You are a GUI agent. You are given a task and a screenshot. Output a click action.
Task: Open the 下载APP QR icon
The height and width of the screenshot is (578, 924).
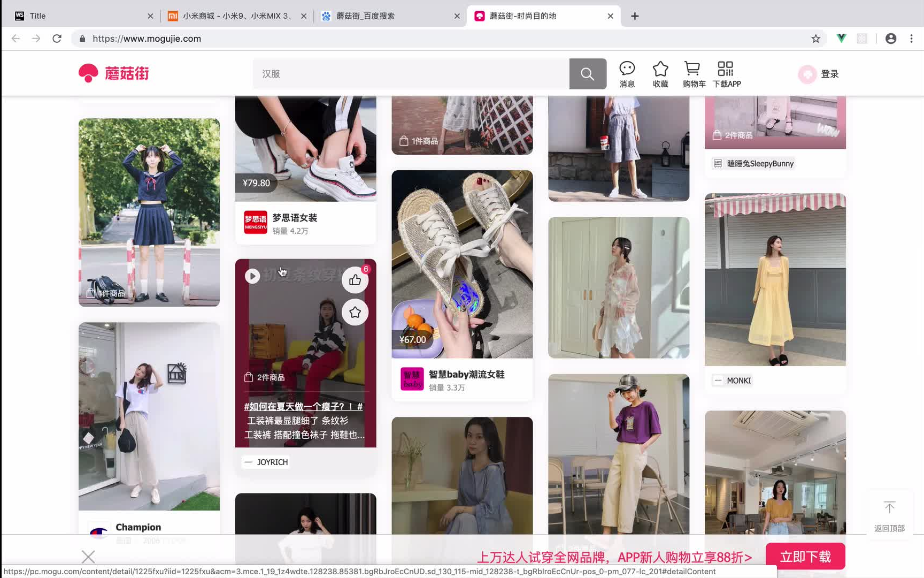tap(726, 74)
